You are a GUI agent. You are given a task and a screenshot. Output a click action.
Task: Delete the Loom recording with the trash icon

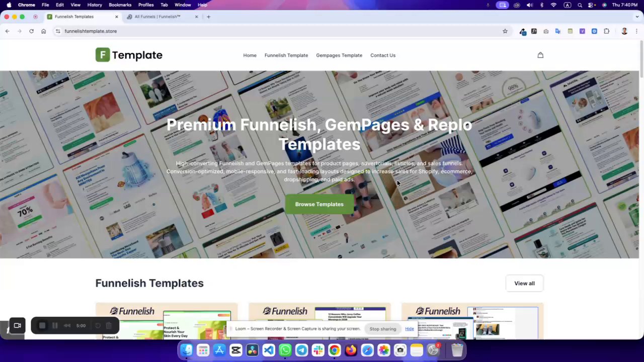[x=108, y=325]
